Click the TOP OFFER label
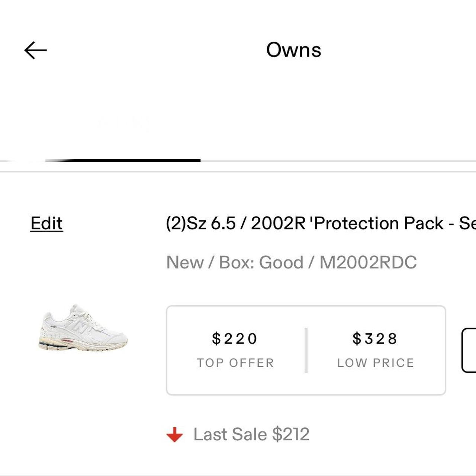 pyautogui.click(x=235, y=363)
